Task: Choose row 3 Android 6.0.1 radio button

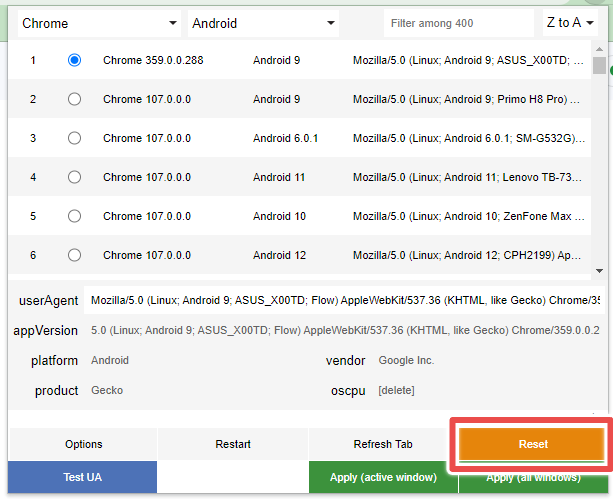Action: (74, 138)
